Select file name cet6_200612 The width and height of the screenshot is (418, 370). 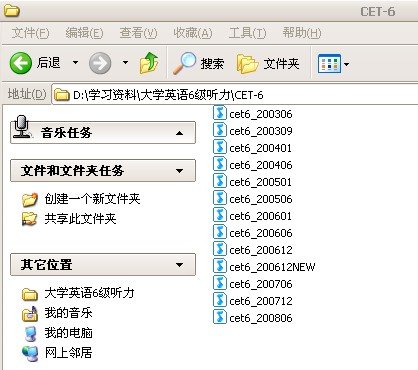[x=261, y=250]
